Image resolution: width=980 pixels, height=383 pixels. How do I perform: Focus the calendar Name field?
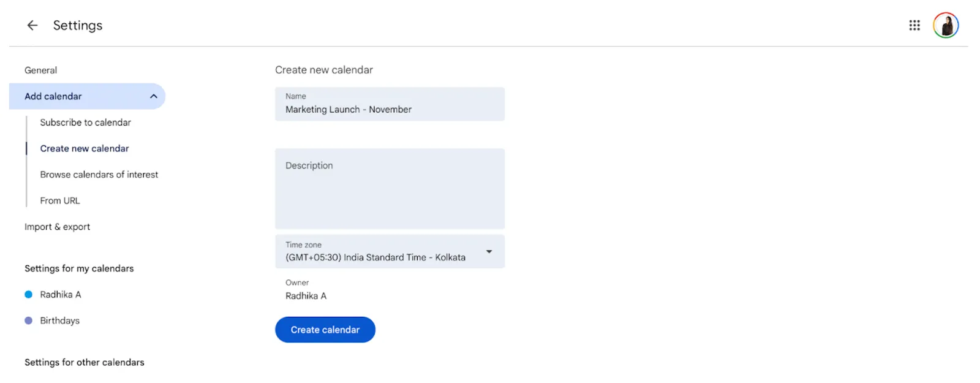[390, 104]
